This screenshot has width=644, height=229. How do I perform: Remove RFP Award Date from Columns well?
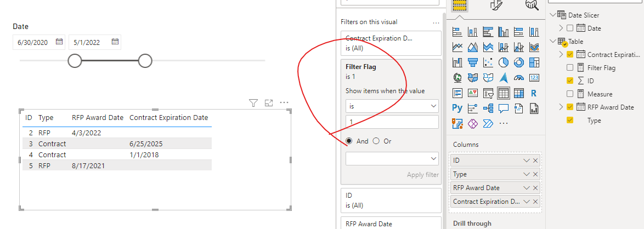(x=535, y=188)
